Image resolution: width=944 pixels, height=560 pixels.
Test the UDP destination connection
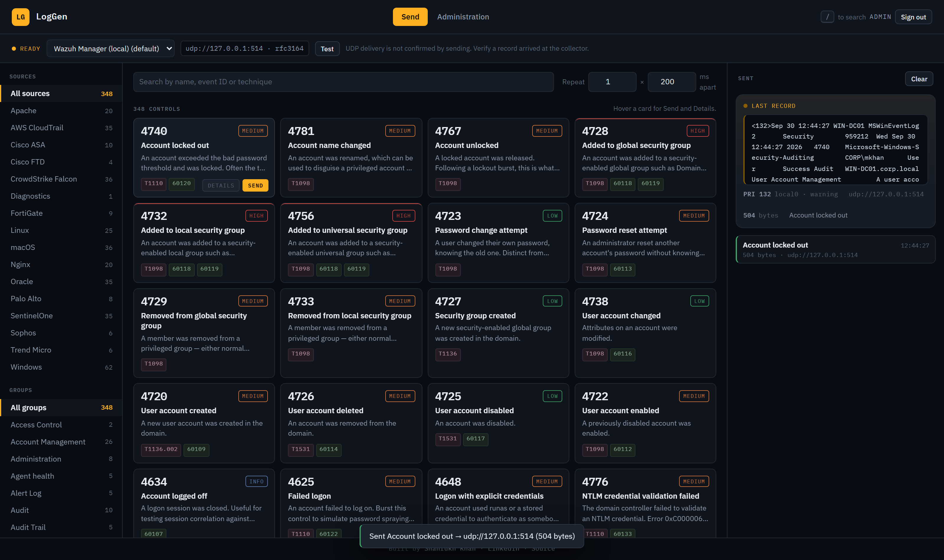327,48
